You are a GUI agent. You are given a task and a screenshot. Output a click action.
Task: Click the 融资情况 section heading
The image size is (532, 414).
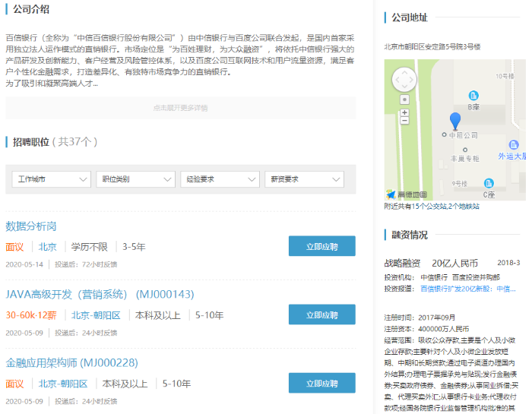coord(410,235)
